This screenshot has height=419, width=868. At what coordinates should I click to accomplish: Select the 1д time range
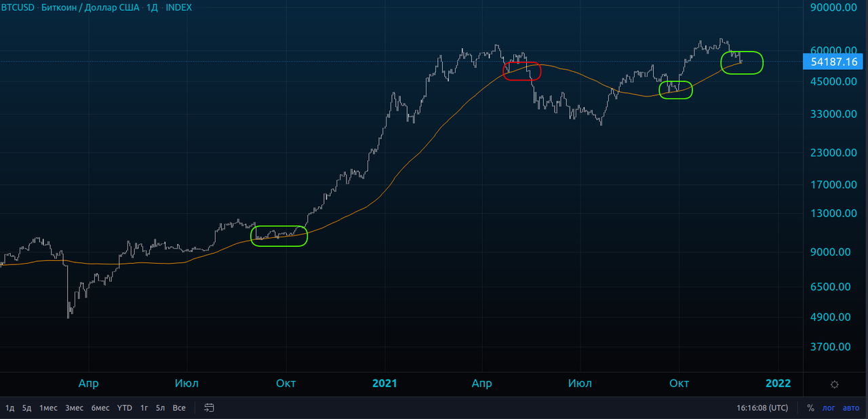click(10, 408)
